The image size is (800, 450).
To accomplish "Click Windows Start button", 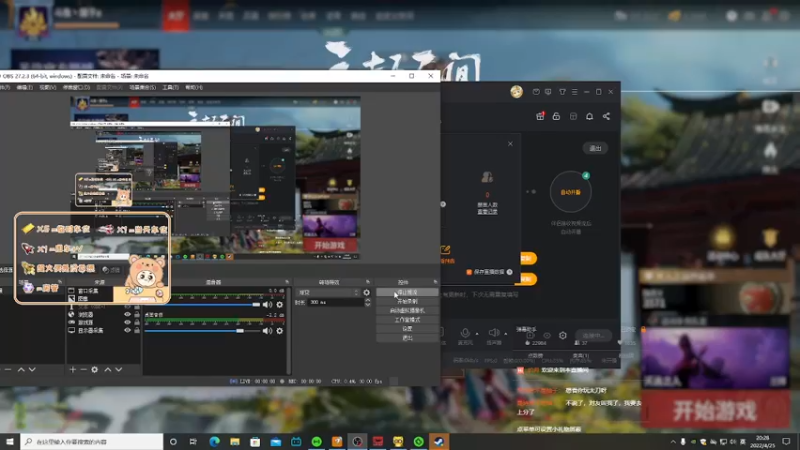I will point(10,441).
